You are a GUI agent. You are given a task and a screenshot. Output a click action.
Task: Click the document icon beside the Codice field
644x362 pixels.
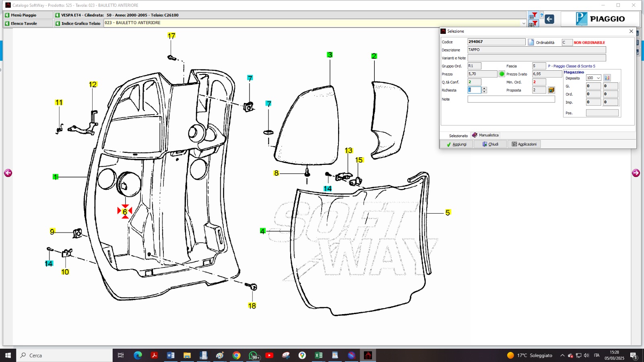click(531, 42)
